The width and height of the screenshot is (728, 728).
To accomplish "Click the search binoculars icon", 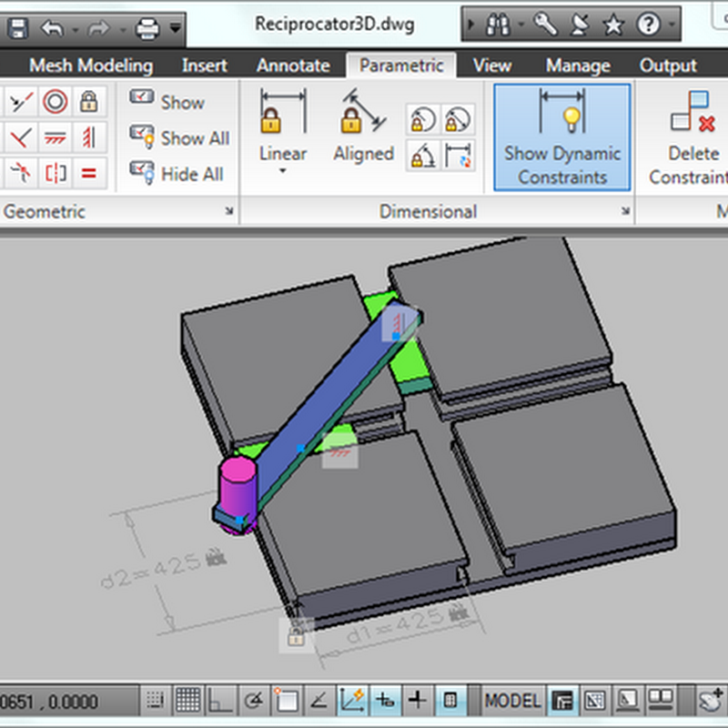I will 498,25.
